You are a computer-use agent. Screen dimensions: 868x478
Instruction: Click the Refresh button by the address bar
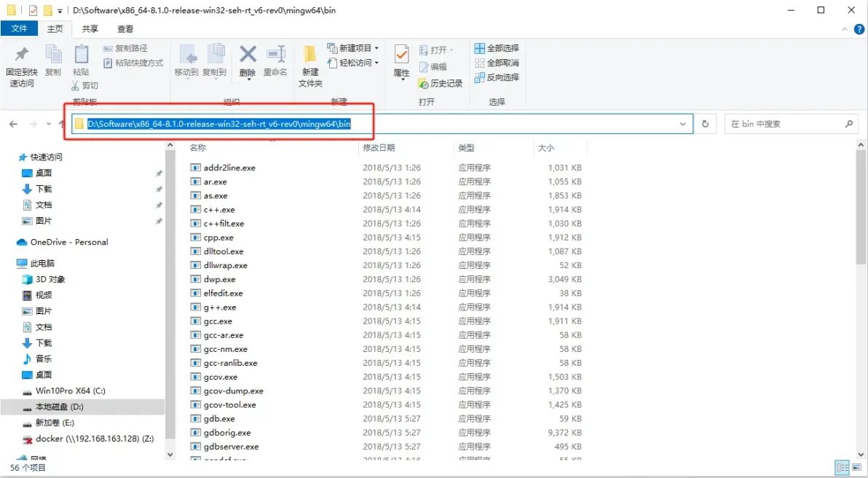(705, 124)
